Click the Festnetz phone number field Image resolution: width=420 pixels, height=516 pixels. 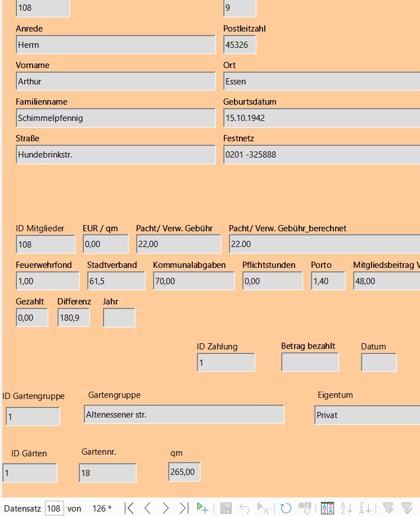click(x=321, y=155)
